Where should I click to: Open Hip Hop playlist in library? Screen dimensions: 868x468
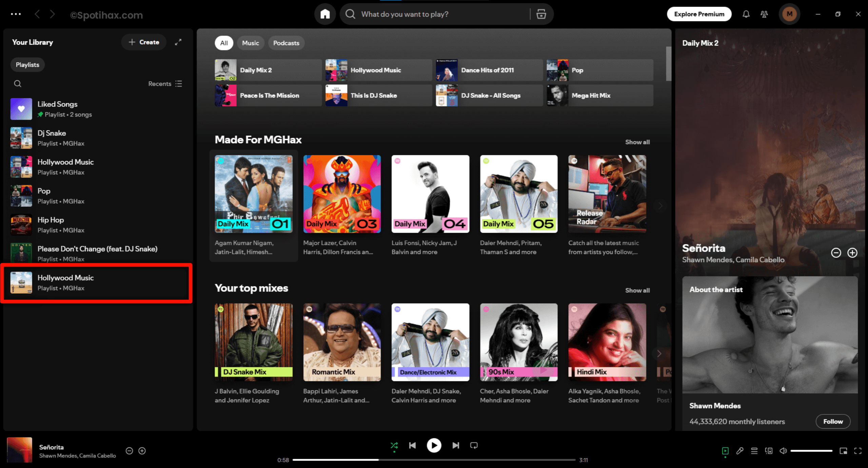98,225
